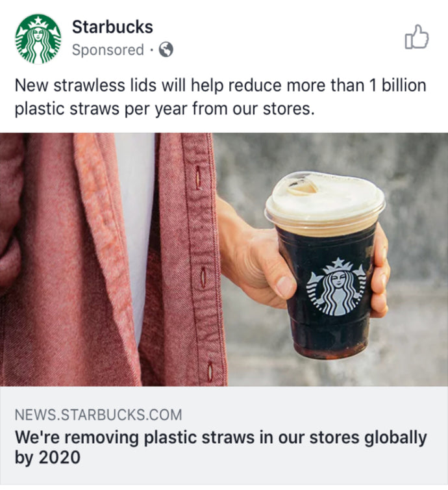Open the Starbucks profile picture logo
The image size is (448, 490).
click(38, 39)
